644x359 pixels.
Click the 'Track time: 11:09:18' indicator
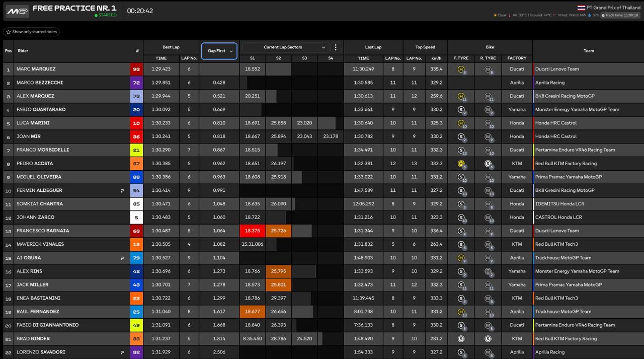click(620, 15)
